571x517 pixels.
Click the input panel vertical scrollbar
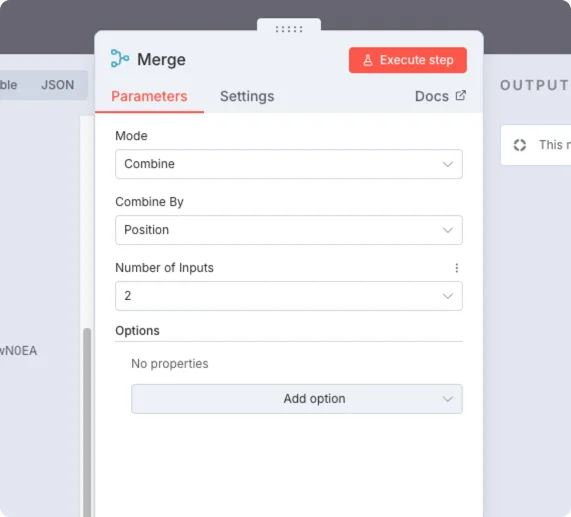pyautogui.click(x=87, y=422)
